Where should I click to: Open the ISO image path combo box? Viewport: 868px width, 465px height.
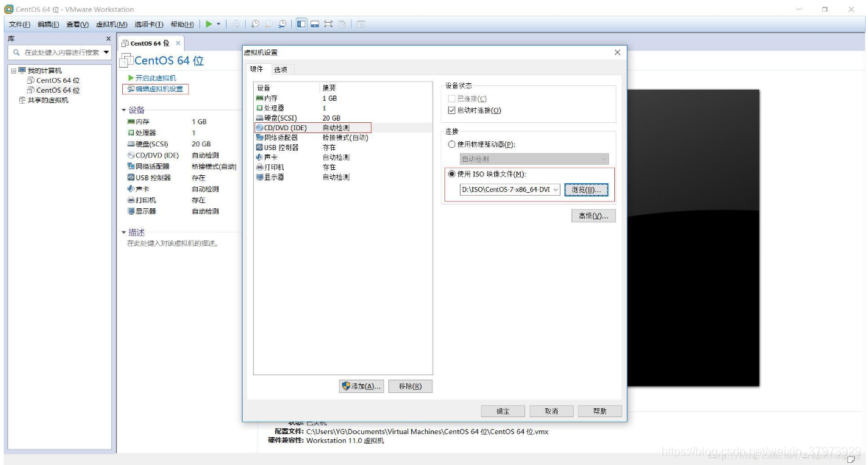(510, 190)
